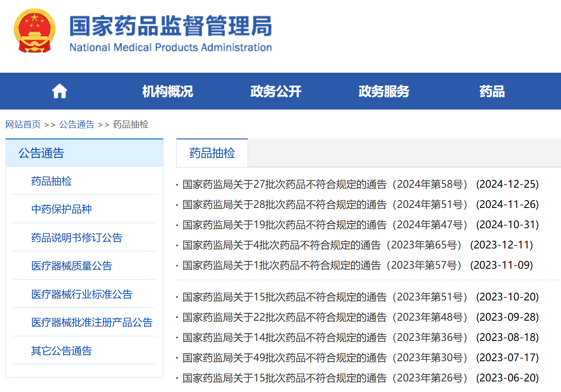The width and height of the screenshot is (561, 392).
Task: Click the National Medical Products Administration subtitle
Action: click(x=170, y=47)
